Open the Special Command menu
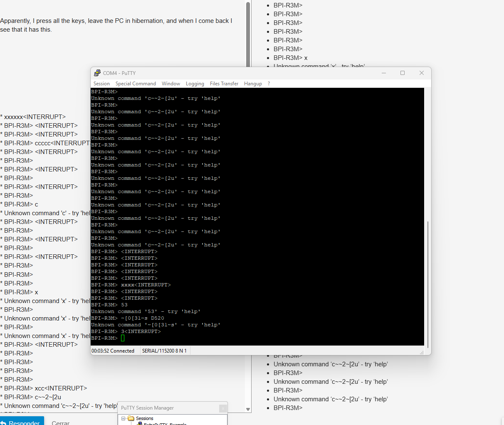504x425 pixels. 136,84
